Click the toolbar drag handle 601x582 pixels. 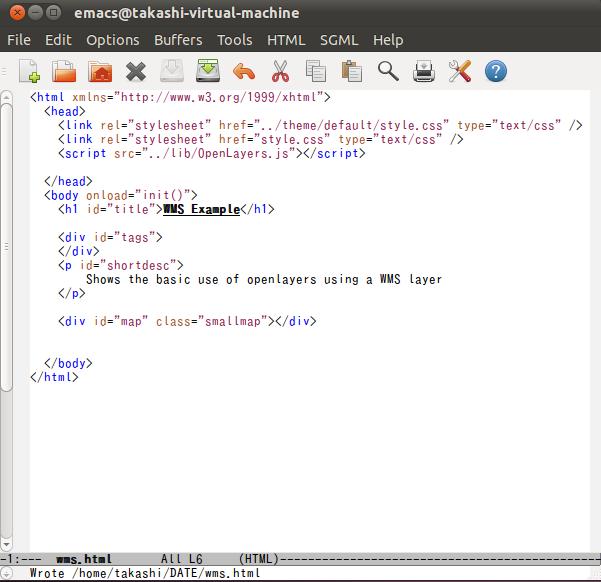[x=5, y=71]
